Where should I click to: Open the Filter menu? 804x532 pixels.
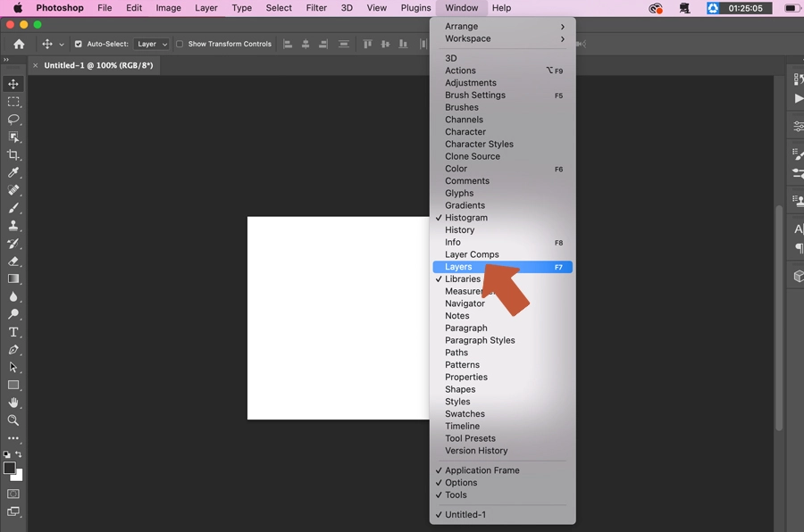click(316, 8)
